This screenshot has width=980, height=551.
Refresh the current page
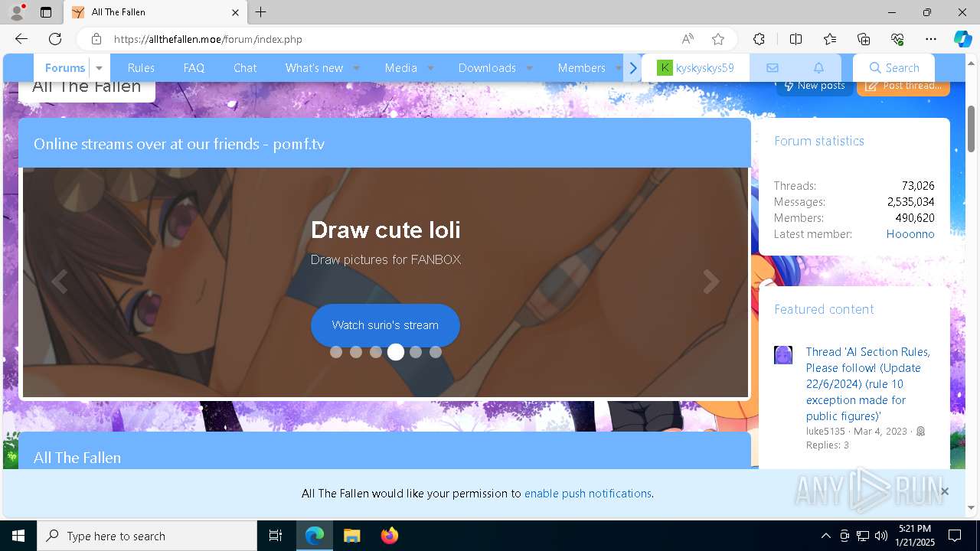55,39
